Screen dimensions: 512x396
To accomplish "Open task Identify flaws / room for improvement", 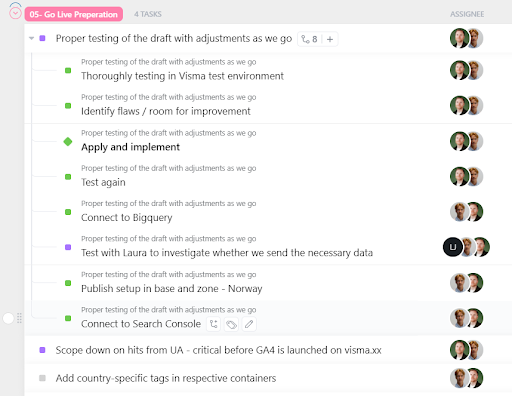I will pos(166,111).
